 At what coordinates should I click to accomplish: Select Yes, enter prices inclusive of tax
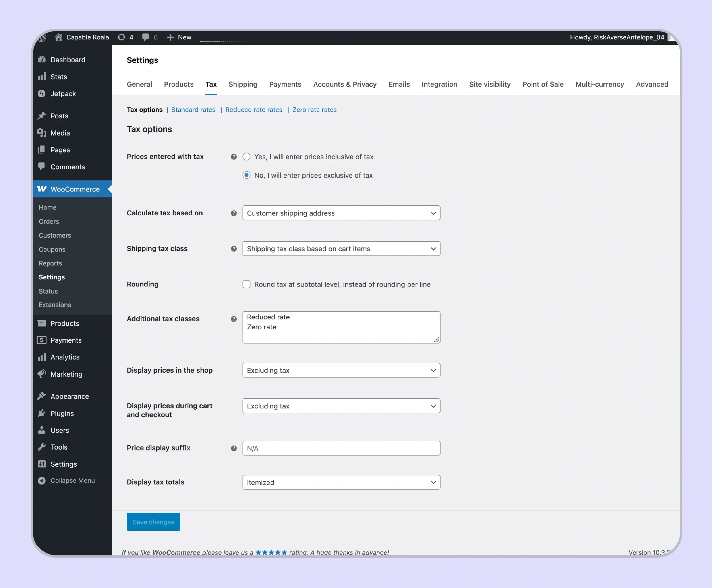click(246, 157)
